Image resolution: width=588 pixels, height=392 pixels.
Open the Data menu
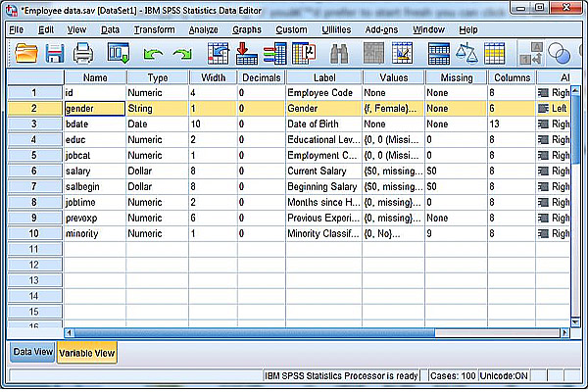click(x=110, y=29)
